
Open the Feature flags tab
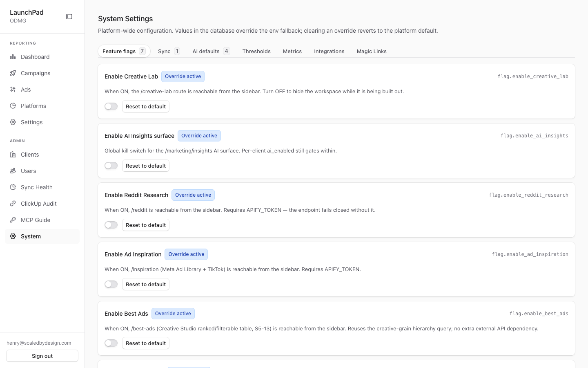[x=124, y=51]
